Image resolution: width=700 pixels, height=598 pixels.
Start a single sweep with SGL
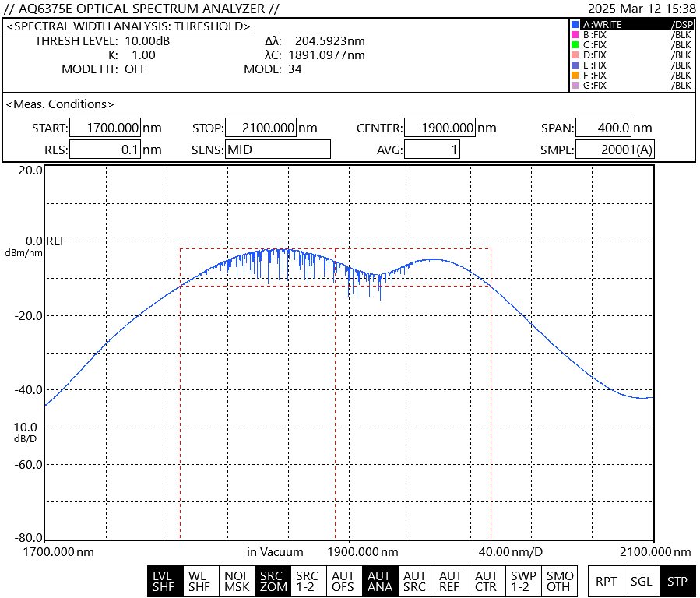(642, 582)
